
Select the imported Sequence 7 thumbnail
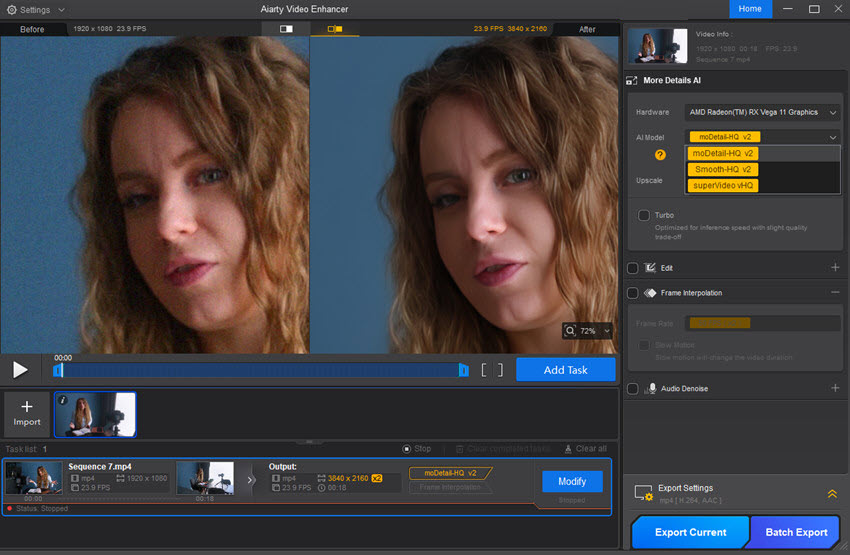point(95,414)
